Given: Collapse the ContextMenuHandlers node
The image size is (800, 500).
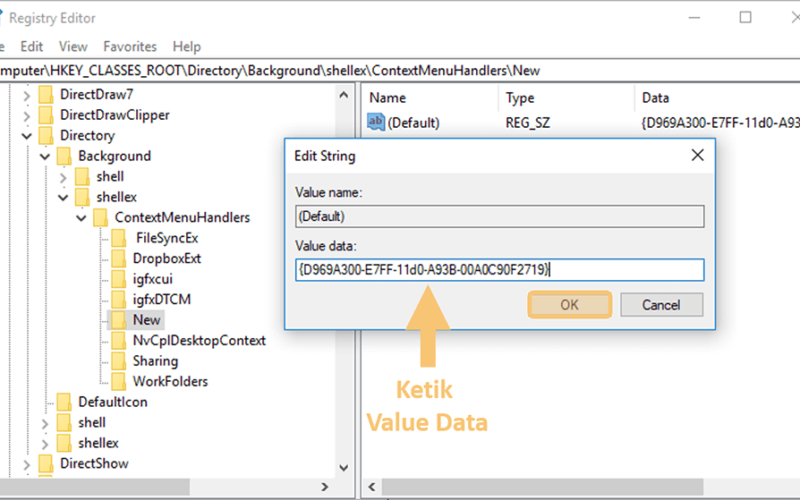Looking at the screenshot, I should [x=81, y=218].
